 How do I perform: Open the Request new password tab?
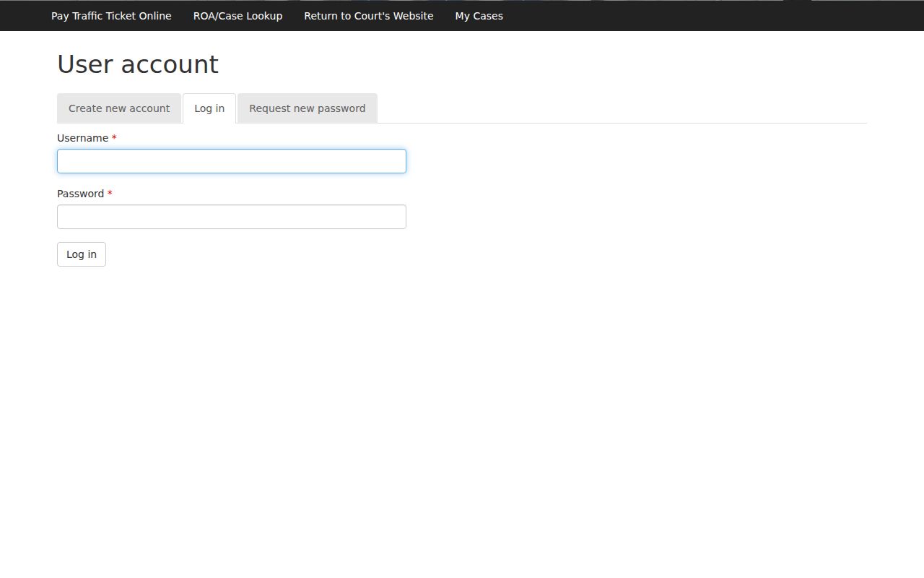pos(308,108)
